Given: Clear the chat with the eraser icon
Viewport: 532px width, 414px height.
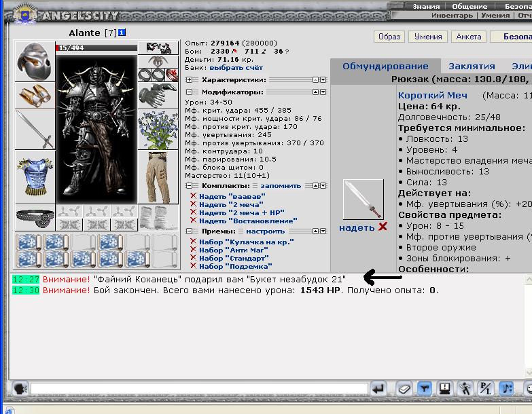Looking at the screenshot, I should tap(404, 389).
